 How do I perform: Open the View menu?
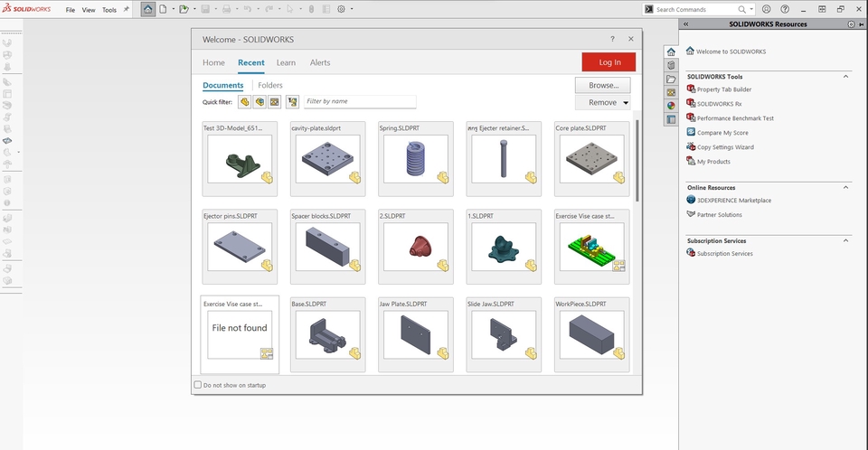pyautogui.click(x=89, y=10)
